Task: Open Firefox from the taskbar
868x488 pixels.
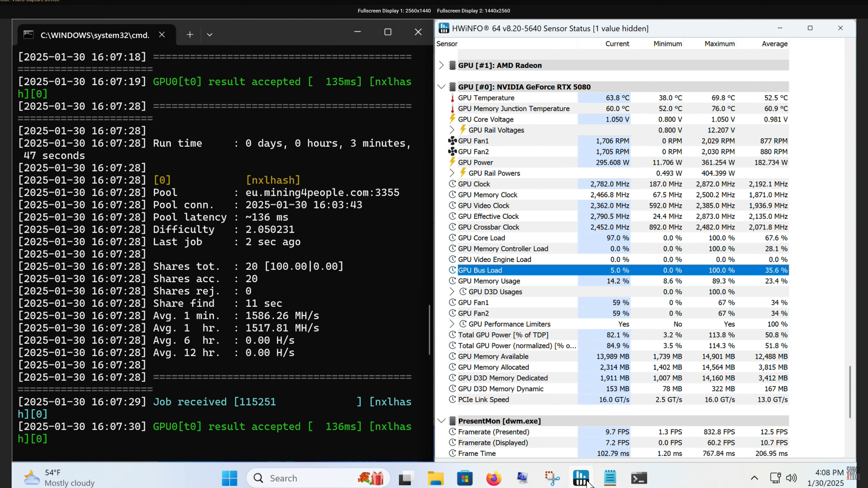Action: (x=494, y=478)
